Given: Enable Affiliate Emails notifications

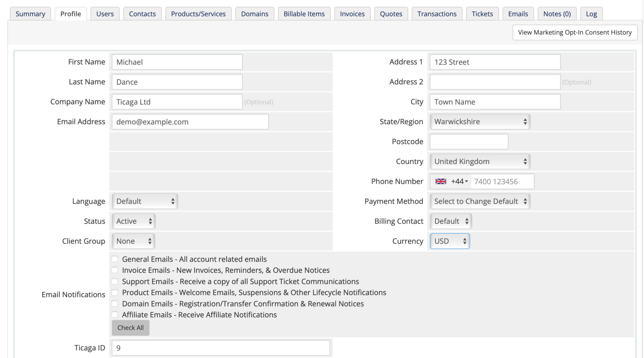Looking at the screenshot, I should click(x=115, y=315).
